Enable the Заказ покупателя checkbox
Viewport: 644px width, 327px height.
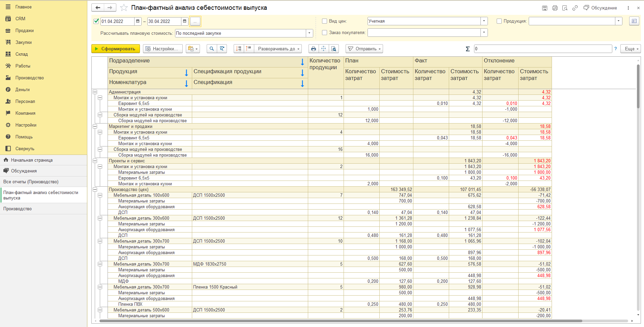[x=325, y=33]
